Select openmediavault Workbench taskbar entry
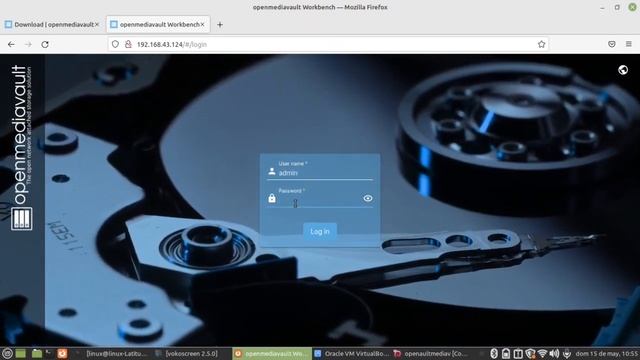Screen dimensions: 640x360 [271, 354]
